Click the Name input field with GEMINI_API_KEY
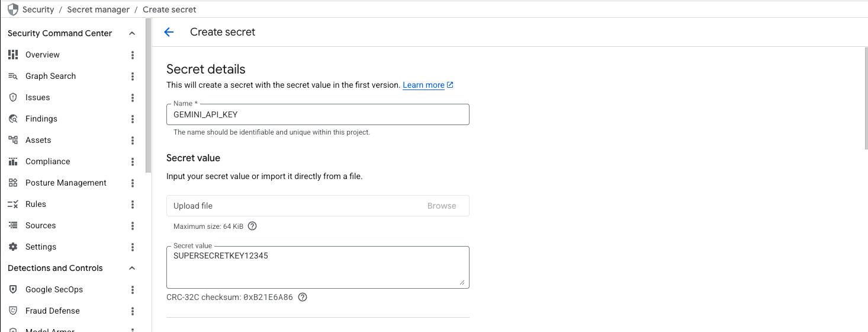Viewport: 868px width, 332px height. (x=318, y=114)
